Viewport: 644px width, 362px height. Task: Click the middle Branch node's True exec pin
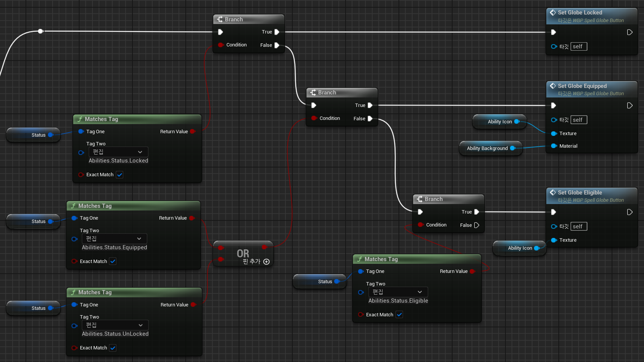[370, 105]
